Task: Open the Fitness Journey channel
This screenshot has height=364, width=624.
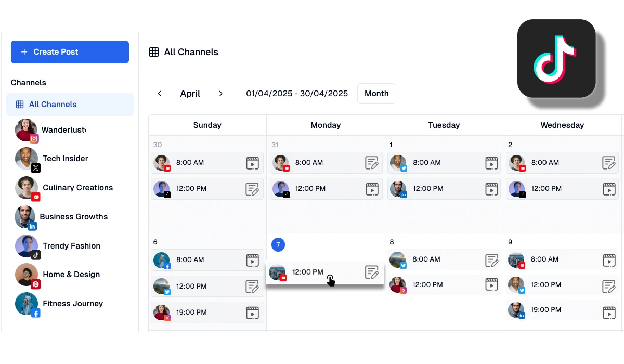Action: click(60, 304)
